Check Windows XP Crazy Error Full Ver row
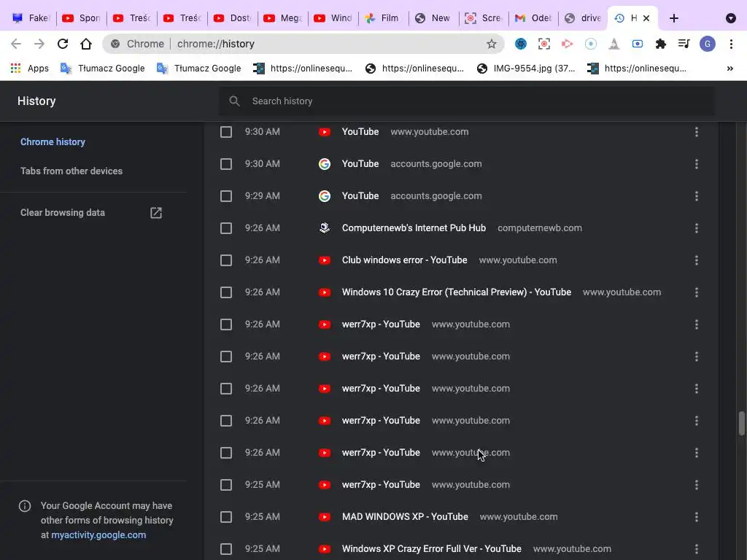 [226, 549]
